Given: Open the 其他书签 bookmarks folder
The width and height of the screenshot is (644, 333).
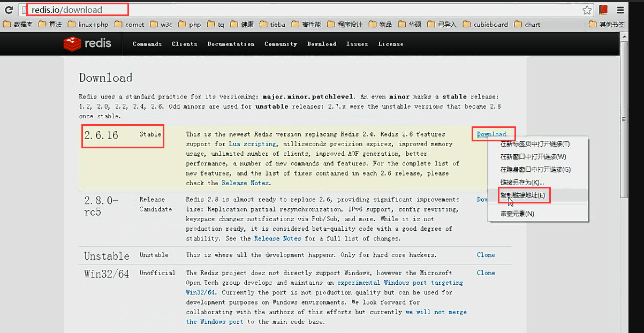Looking at the screenshot, I should pyautogui.click(x=607, y=24).
